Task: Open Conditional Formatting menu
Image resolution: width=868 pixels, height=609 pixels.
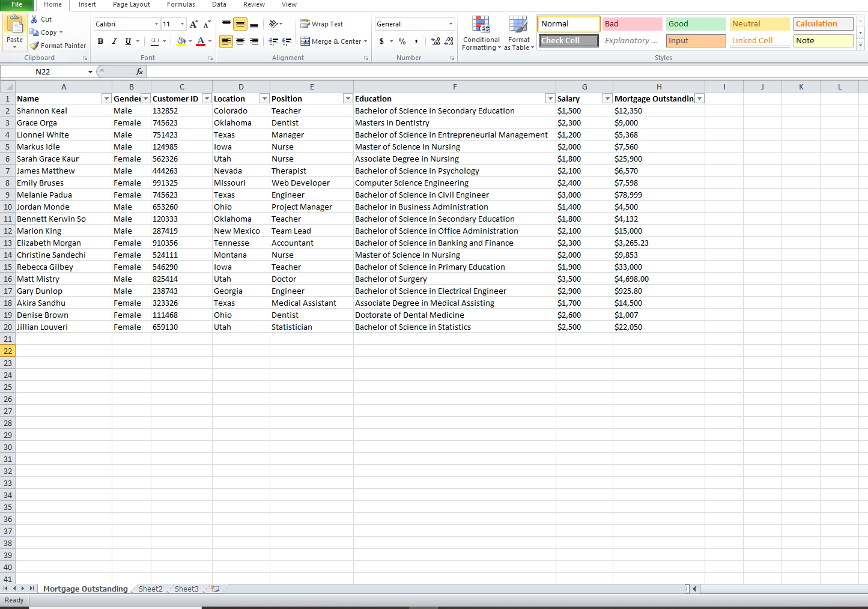Action: click(x=481, y=33)
